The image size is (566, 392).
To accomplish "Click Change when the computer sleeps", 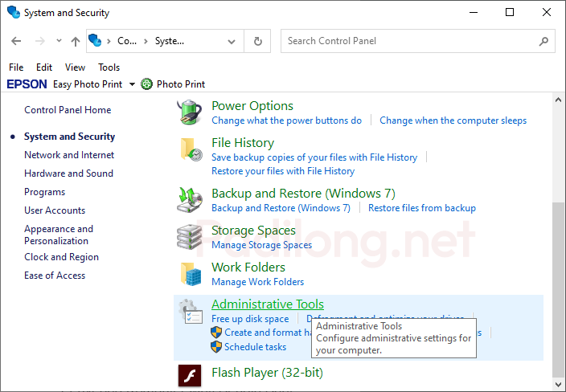I will 453,120.
